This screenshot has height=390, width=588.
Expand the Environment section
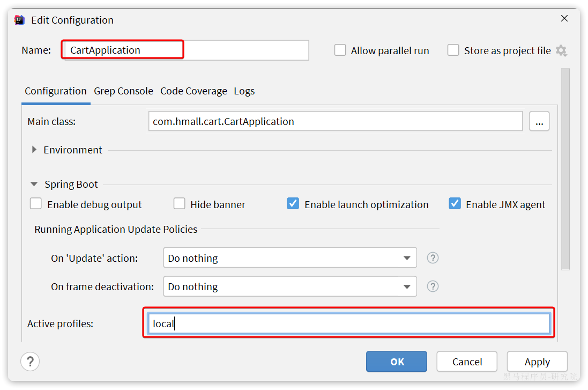coord(35,150)
